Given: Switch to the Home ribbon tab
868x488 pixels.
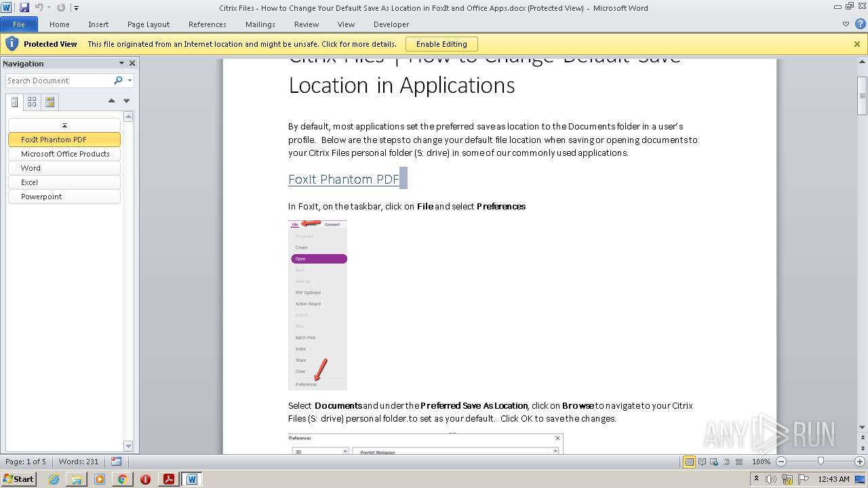Looking at the screenshot, I should [x=60, y=24].
